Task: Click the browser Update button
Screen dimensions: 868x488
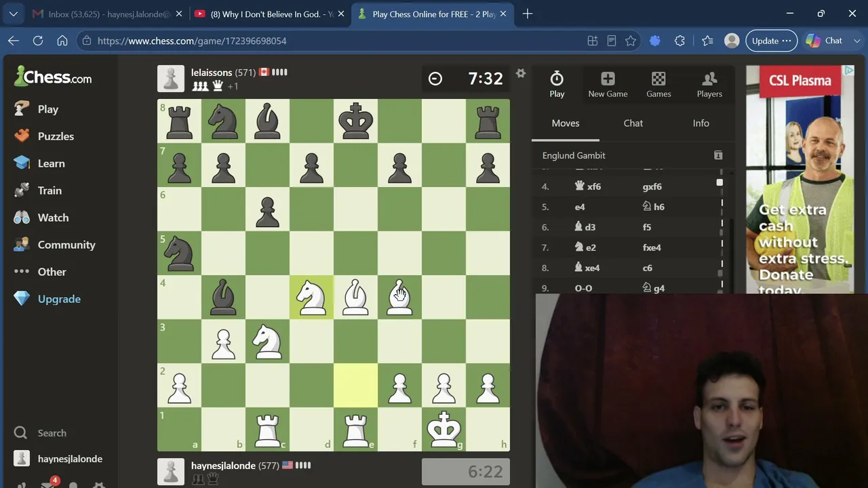Action: tap(772, 41)
